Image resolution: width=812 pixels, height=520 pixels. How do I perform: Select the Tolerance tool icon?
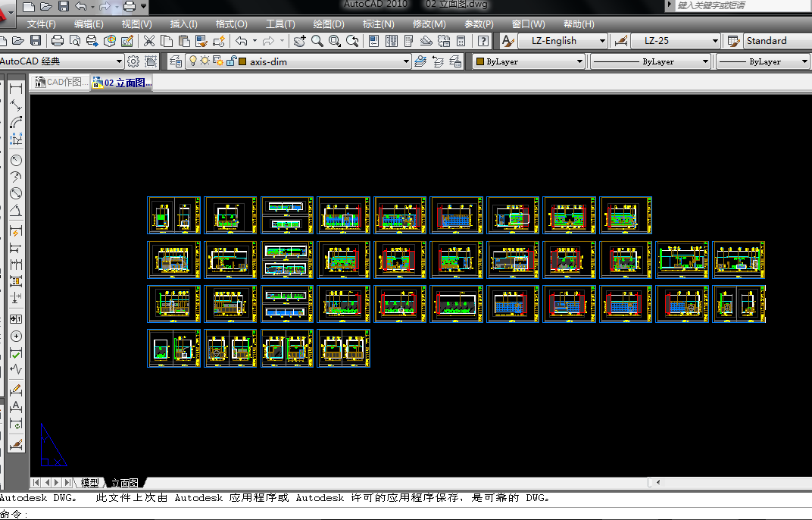point(16,319)
